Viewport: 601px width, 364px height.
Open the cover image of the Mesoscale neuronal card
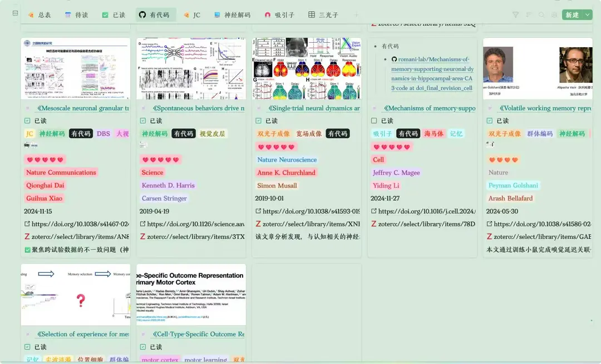[76, 68]
